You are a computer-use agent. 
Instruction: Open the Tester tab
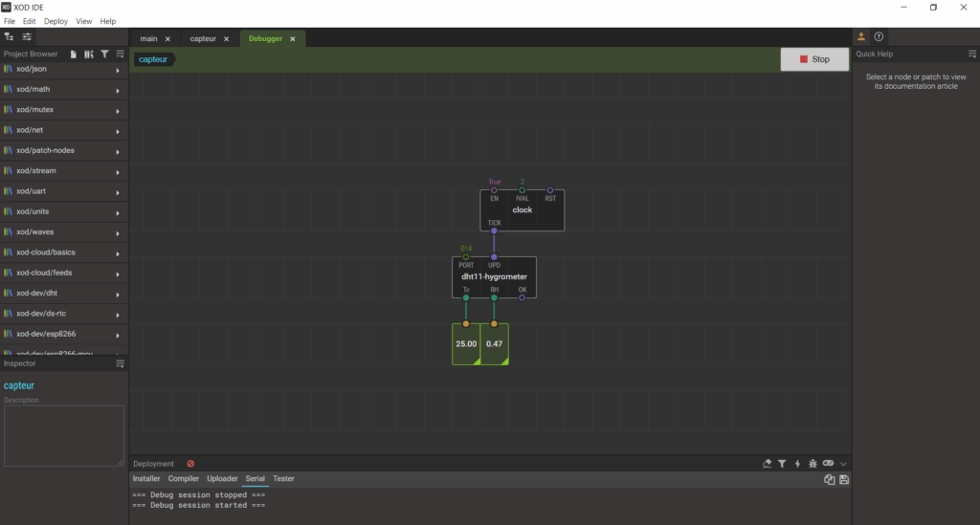point(283,479)
